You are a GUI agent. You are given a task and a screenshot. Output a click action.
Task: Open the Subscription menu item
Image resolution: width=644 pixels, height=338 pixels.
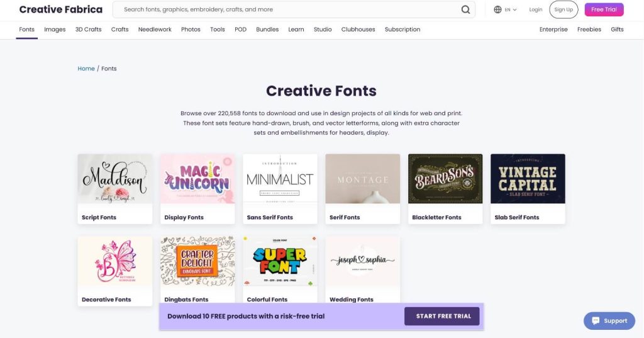pyautogui.click(x=402, y=29)
